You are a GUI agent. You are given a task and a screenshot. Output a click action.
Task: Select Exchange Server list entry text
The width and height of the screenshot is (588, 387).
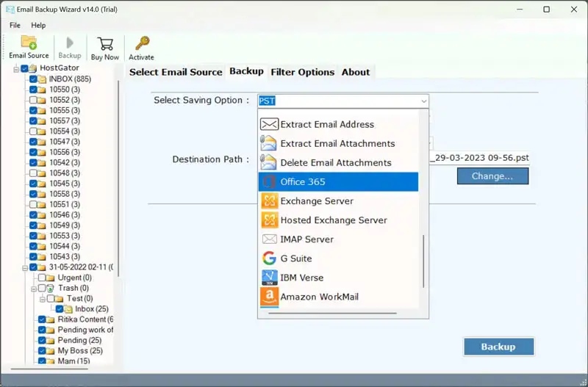coord(317,201)
